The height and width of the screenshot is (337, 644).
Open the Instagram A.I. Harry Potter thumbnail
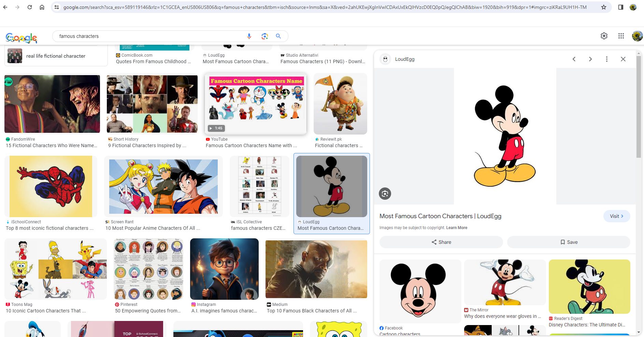click(x=224, y=269)
